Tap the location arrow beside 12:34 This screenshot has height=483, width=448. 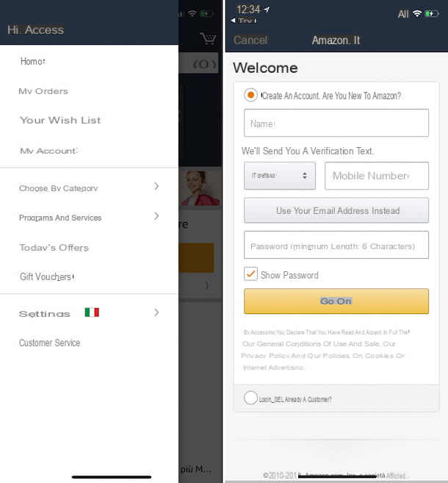[x=267, y=10]
